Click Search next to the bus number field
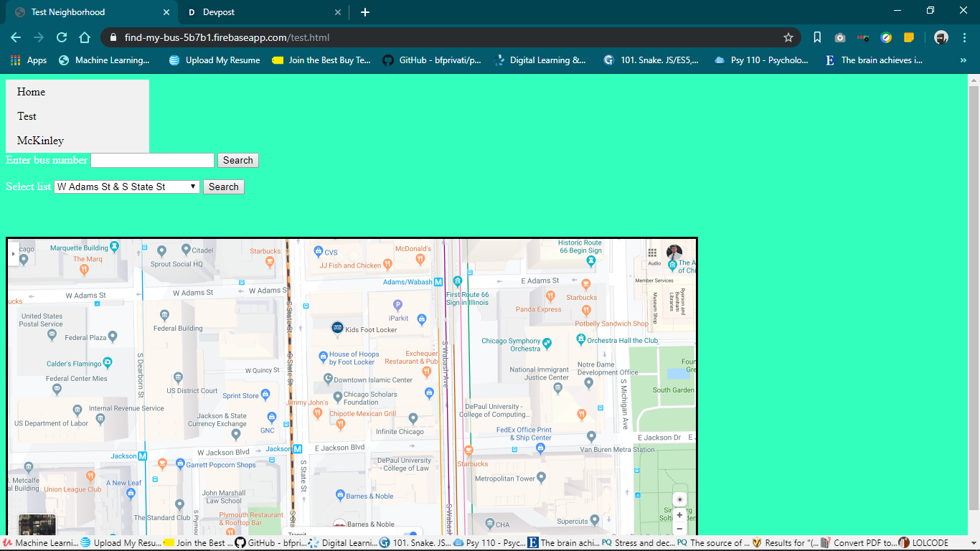Image resolution: width=980 pixels, height=551 pixels. click(238, 161)
